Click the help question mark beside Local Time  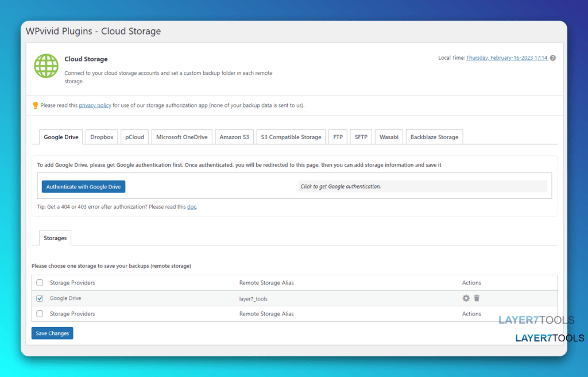[x=553, y=58]
